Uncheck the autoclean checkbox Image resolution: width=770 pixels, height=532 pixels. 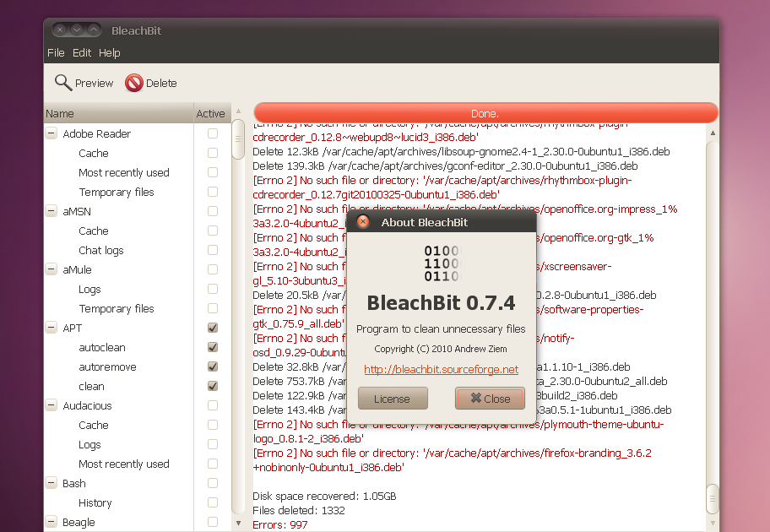(x=213, y=347)
